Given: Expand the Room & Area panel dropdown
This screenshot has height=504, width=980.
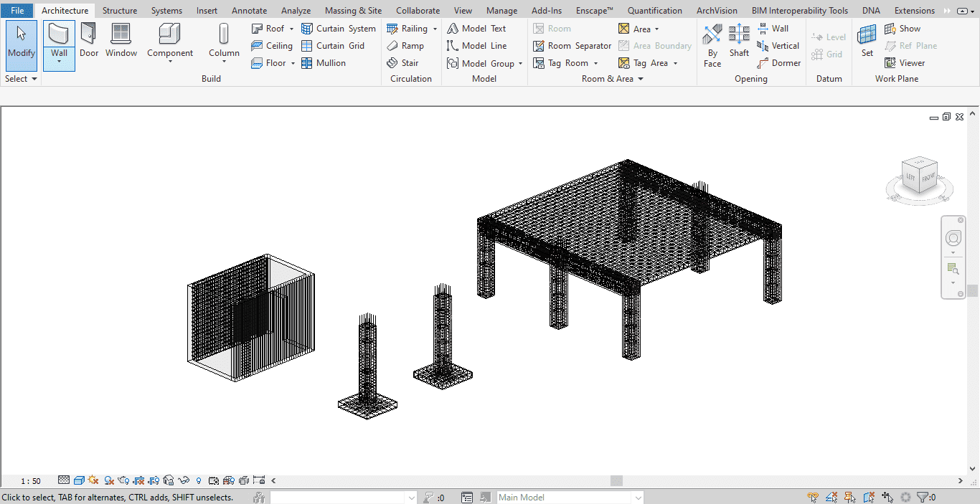Looking at the screenshot, I should (x=640, y=79).
